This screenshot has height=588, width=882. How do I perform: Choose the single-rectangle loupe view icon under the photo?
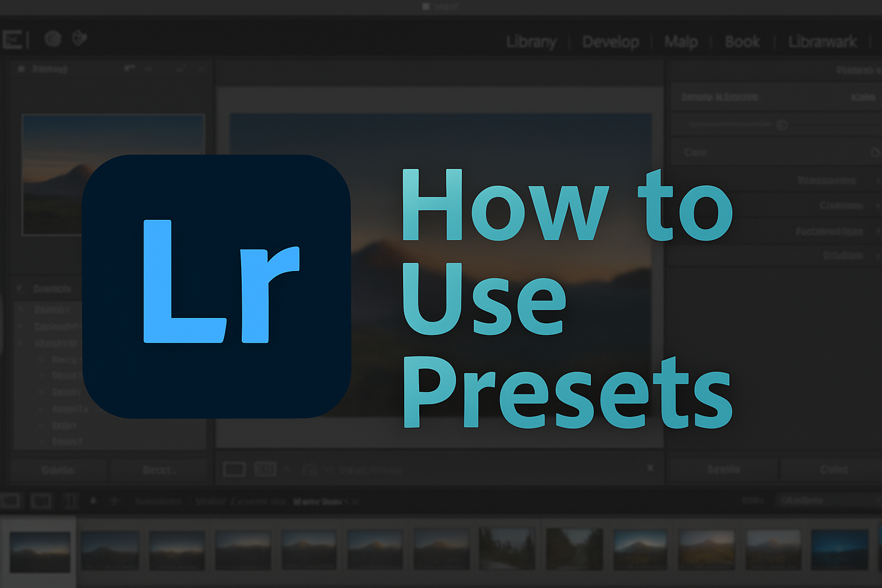tap(234, 469)
